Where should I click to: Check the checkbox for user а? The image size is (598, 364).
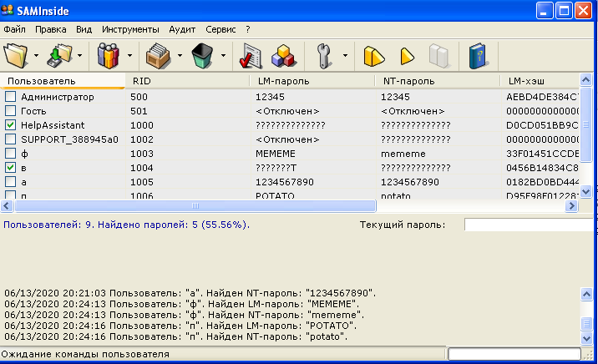10,182
